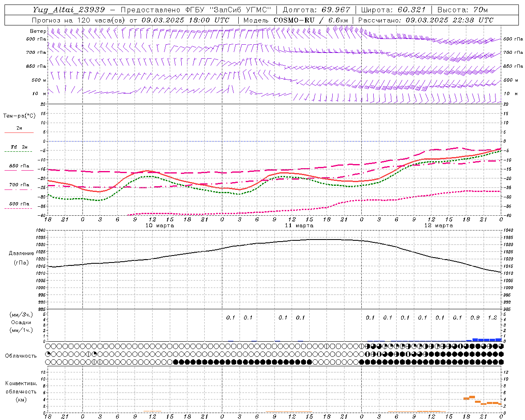Click the Осадки panel label
This screenshot has width=525, height=420.
click(21, 322)
